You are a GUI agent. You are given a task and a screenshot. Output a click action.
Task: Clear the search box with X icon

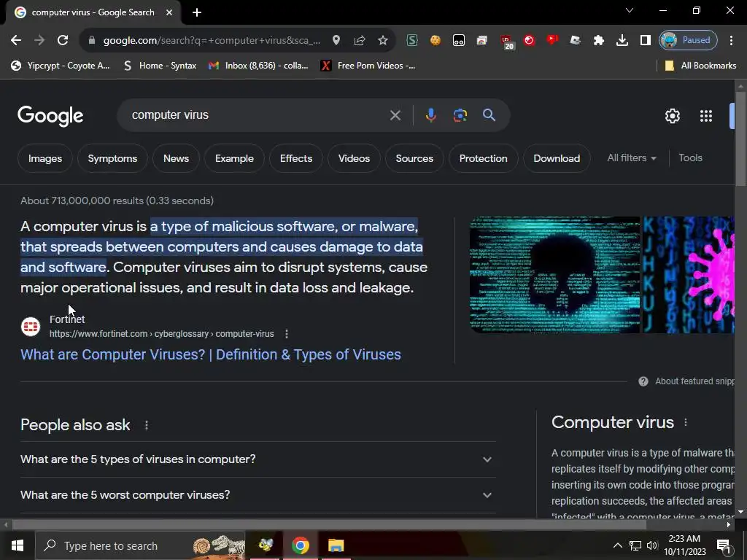click(x=395, y=115)
